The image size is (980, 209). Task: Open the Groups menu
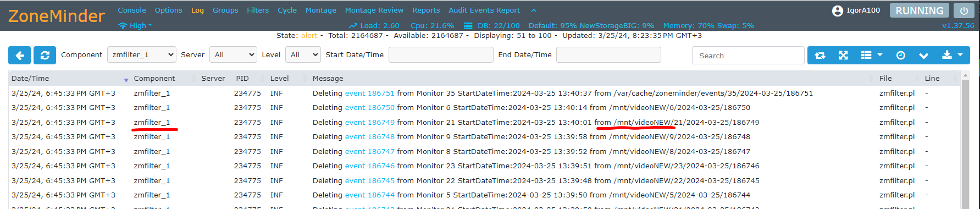point(225,10)
